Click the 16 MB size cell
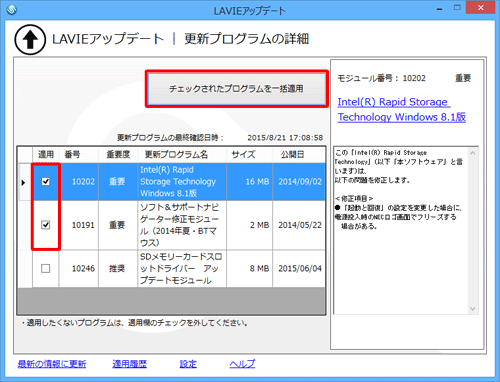This screenshot has width=500, height=382. pos(249,182)
